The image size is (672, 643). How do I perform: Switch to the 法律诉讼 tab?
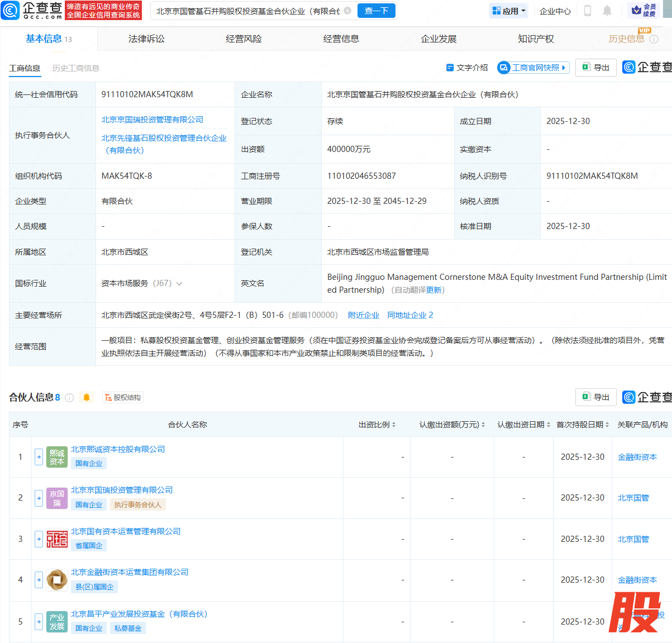pos(146,39)
